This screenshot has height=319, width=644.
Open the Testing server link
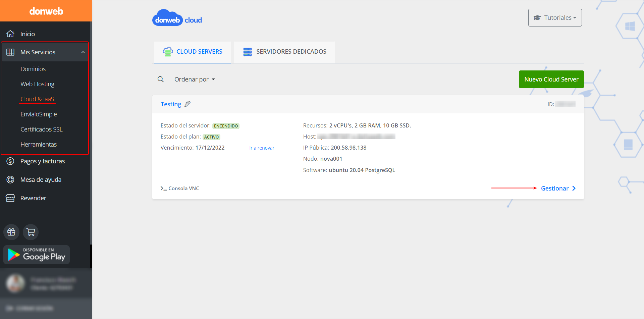coord(171,104)
